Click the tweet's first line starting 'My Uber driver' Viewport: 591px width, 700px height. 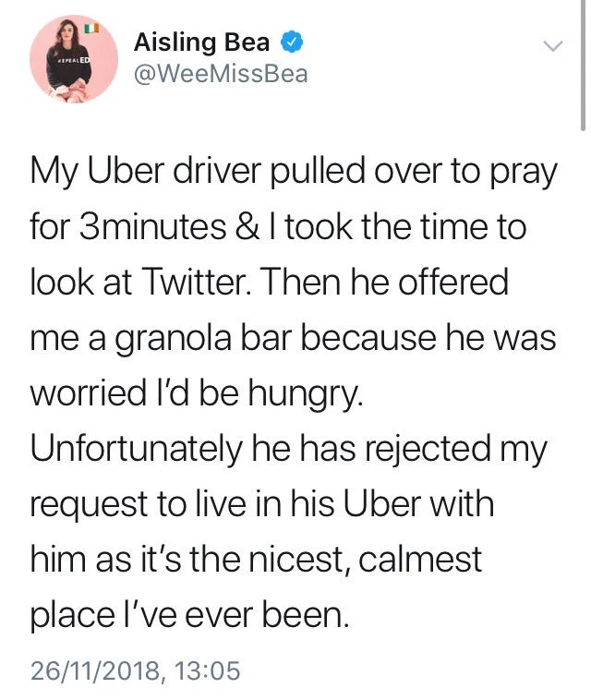click(294, 174)
